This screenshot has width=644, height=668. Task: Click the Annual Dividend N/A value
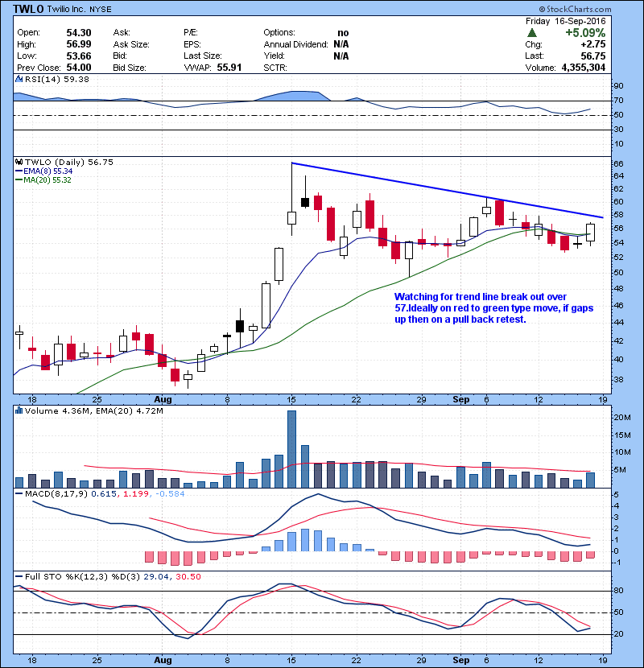click(x=341, y=44)
